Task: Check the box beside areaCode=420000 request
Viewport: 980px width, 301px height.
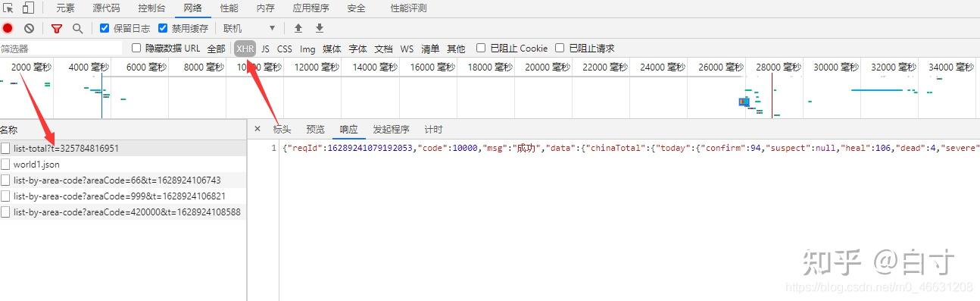Action: pos(6,212)
